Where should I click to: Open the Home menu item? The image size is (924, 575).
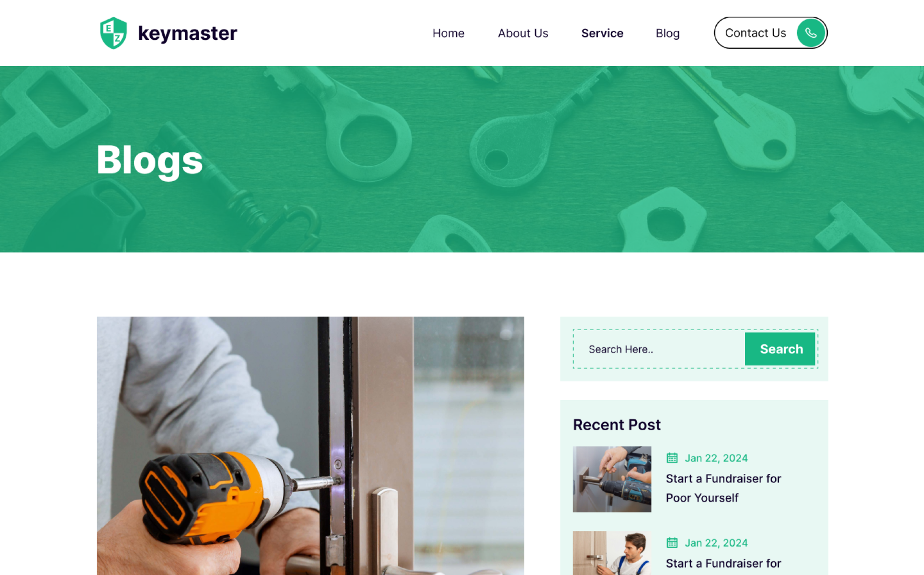(x=448, y=33)
